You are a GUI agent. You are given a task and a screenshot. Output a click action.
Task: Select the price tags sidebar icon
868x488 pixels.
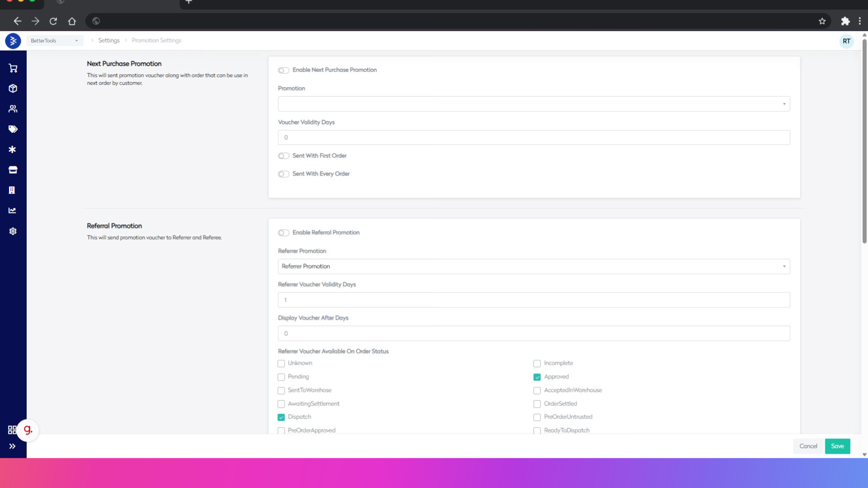point(13,129)
